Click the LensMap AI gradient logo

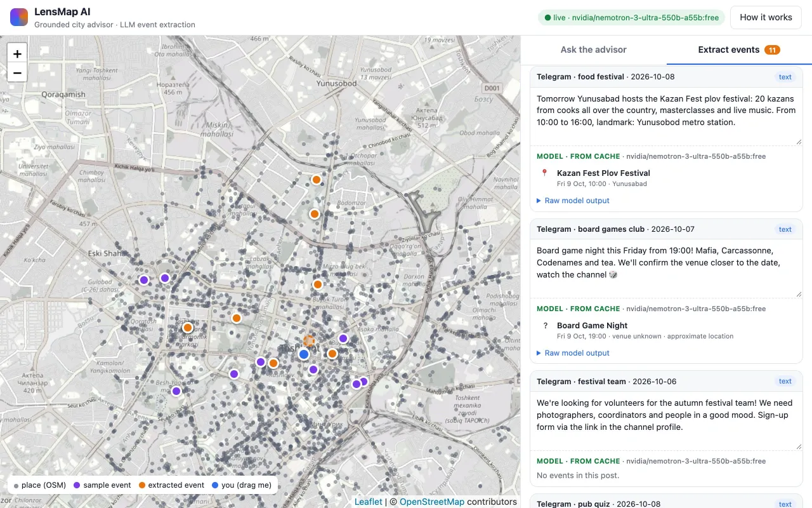click(19, 18)
